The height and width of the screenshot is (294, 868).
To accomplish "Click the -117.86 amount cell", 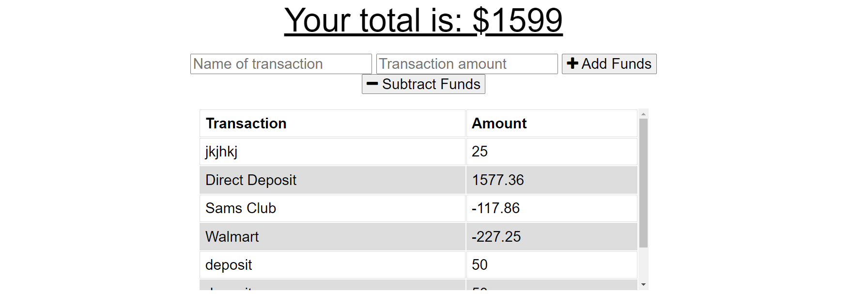I will [551, 208].
